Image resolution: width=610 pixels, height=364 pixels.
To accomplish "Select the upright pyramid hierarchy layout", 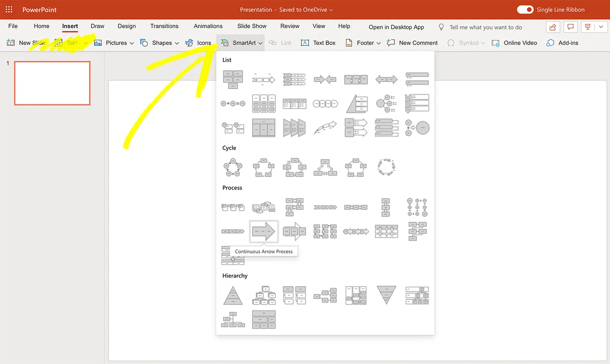I will click(233, 295).
